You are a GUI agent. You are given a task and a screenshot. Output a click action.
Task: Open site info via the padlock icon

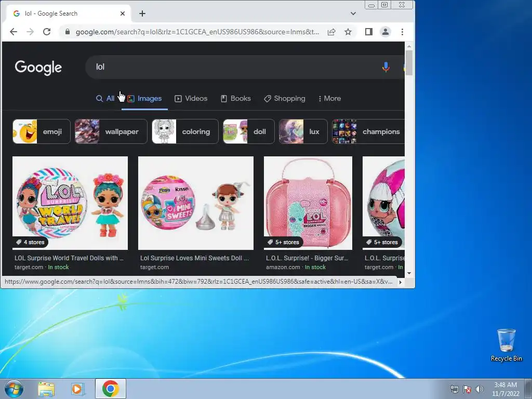(x=68, y=32)
